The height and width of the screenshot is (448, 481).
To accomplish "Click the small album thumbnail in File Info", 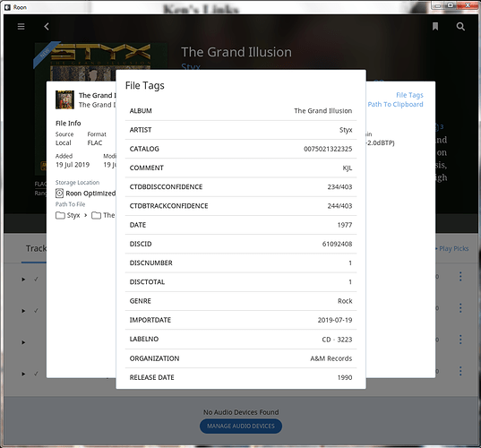I will (x=64, y=99).
